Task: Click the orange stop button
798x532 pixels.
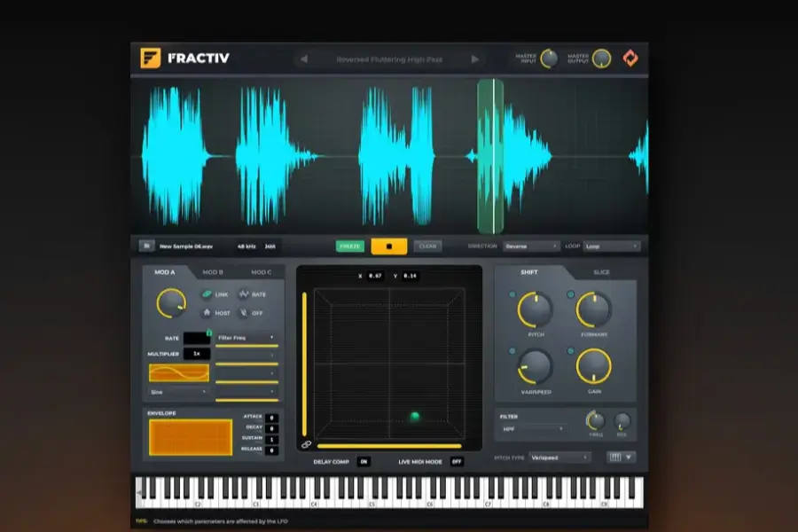Action: pyautogui.click(x=389, y=246)
